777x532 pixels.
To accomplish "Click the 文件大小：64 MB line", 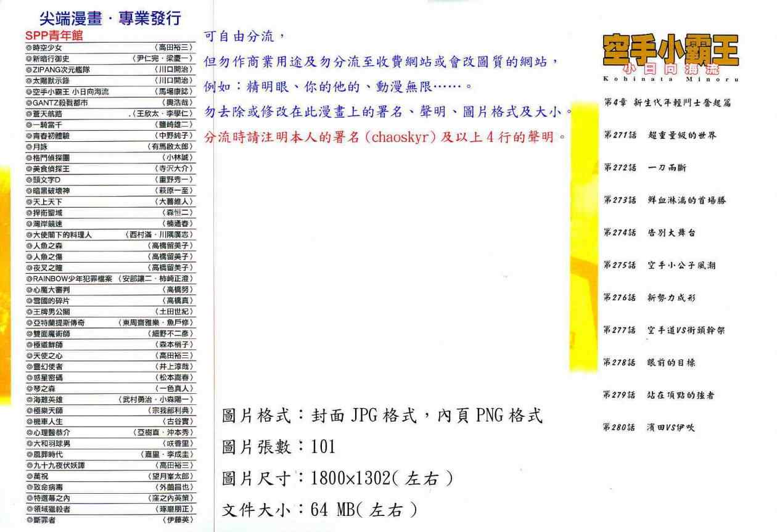I will [319, 510].
